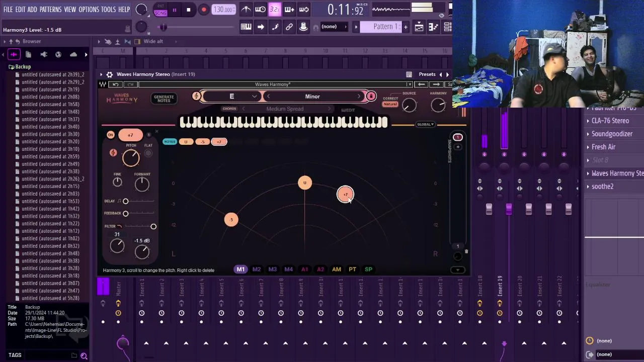Screen dimensions: 644x362
Task: Select "untitled (autosaved at 1h58)" file
Action: tap(50, 105)
